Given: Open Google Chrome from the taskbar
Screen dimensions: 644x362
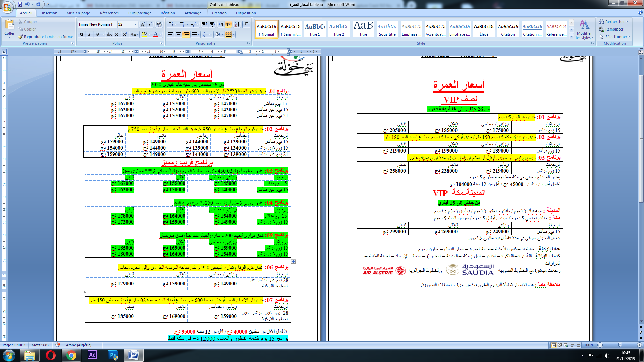Looking at the screenshot, I should [71, 355].
